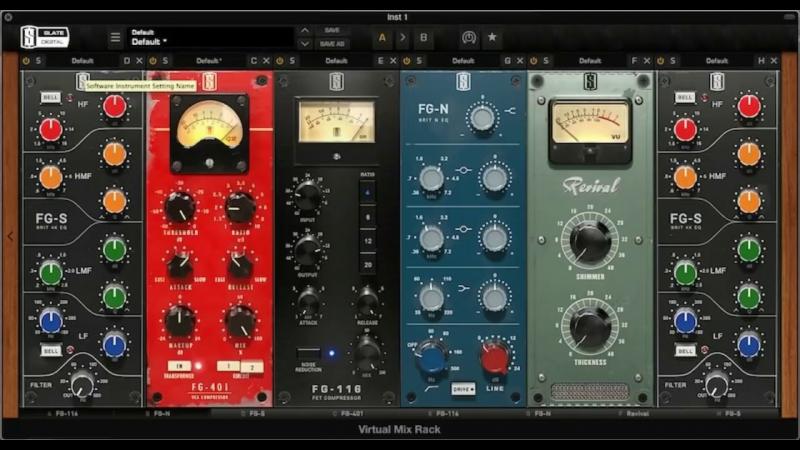Open module F's Default preset menu

click(x=590, y=61)
